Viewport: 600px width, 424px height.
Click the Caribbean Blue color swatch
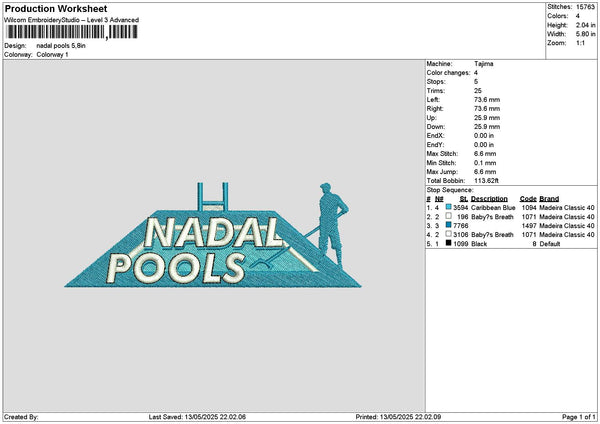[448, 207]
